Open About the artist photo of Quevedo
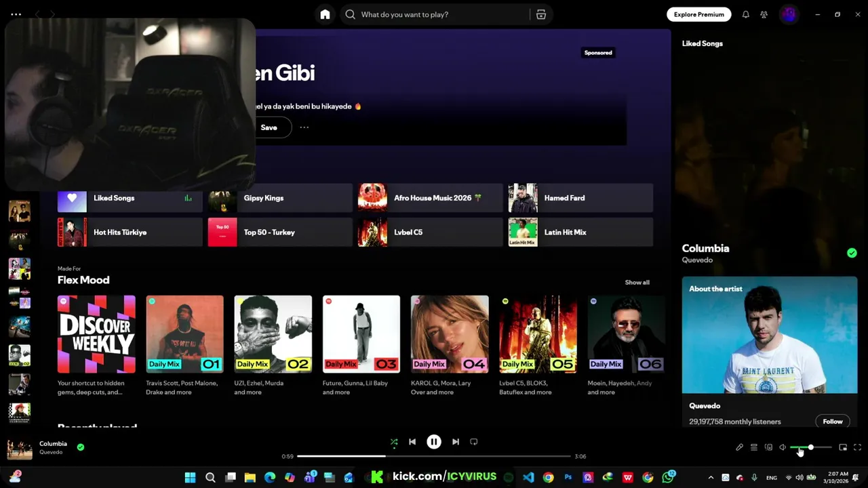Image resolution: width=868 pixels, height=488 pixels. (770, 335)
